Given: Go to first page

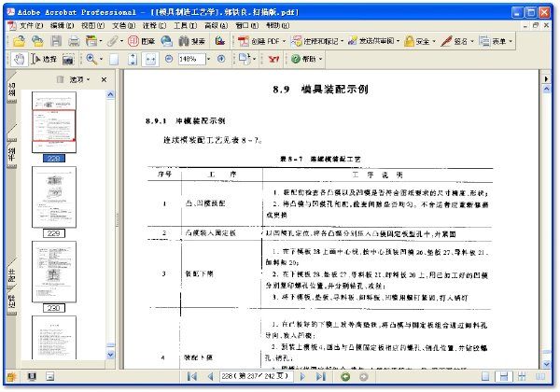Looking at the screenshot, I should 192,376.
